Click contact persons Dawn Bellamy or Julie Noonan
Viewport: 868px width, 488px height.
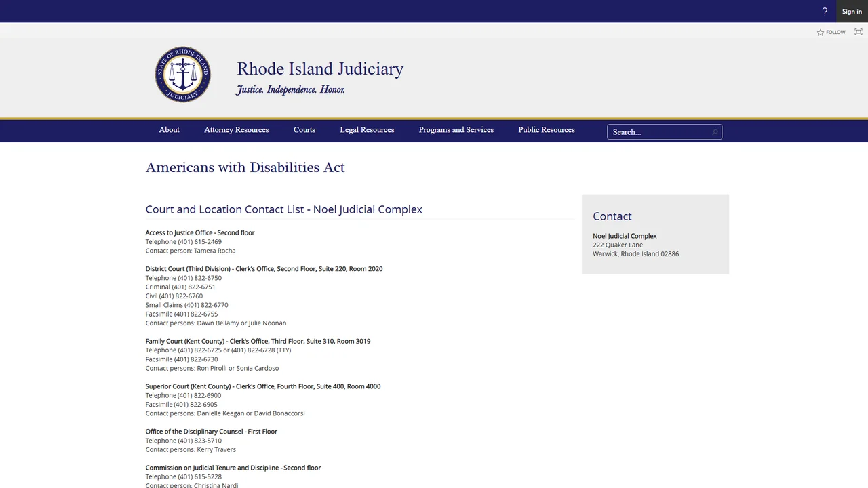pos(216,323)
